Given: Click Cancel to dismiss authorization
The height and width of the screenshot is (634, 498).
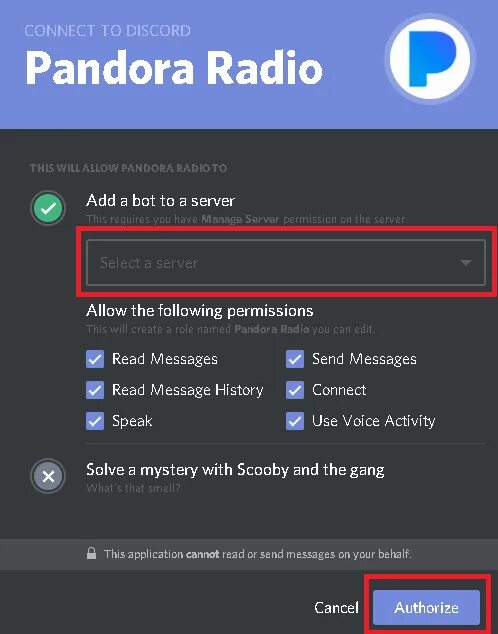Looking at the screenshot, I should point(336,607).
